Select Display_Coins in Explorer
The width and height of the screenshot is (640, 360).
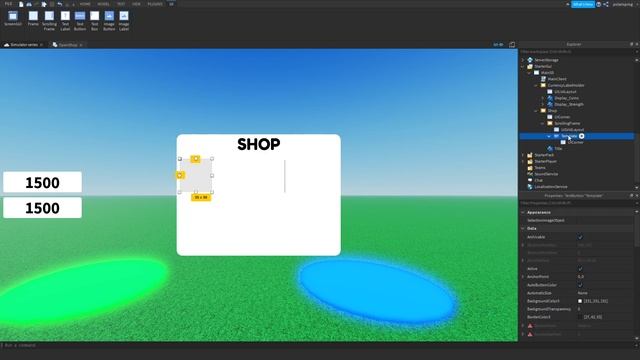click(x=566, y=98)
